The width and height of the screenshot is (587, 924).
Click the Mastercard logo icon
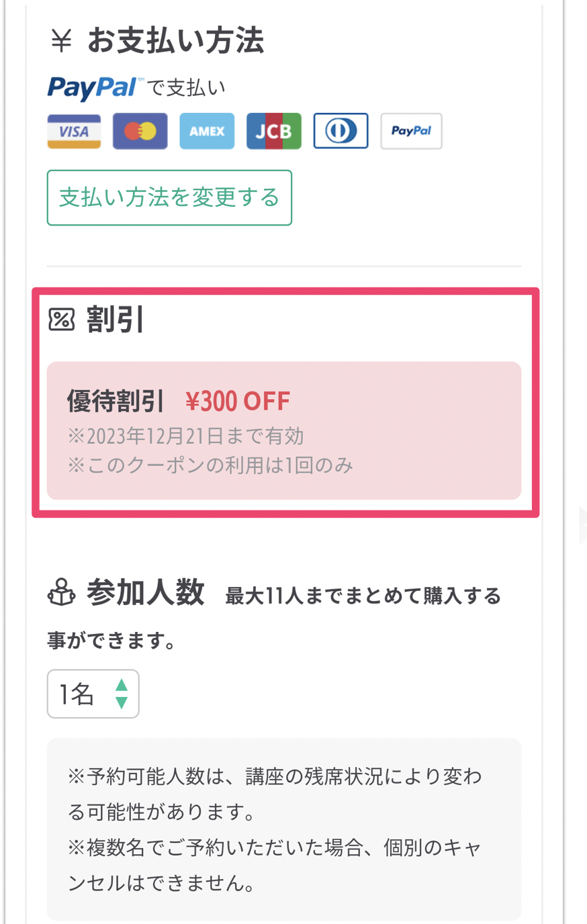click(x=140, y=131)
